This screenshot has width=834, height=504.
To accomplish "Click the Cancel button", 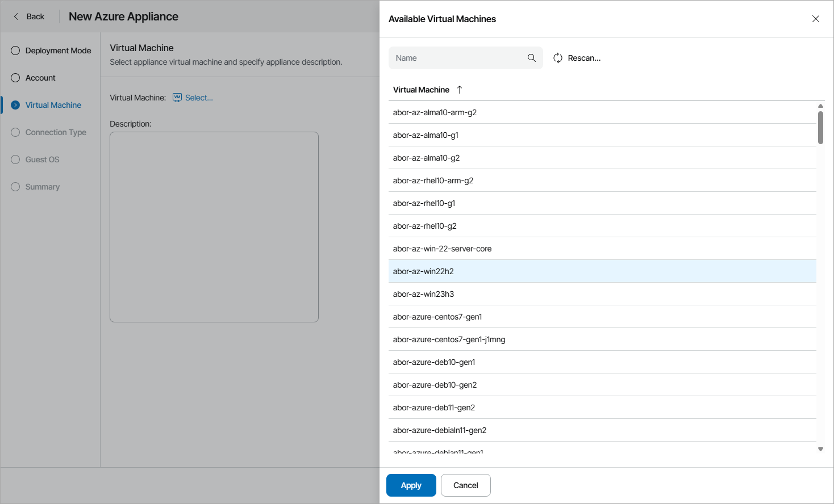I will pyautogui.click(x=465, y=485).
